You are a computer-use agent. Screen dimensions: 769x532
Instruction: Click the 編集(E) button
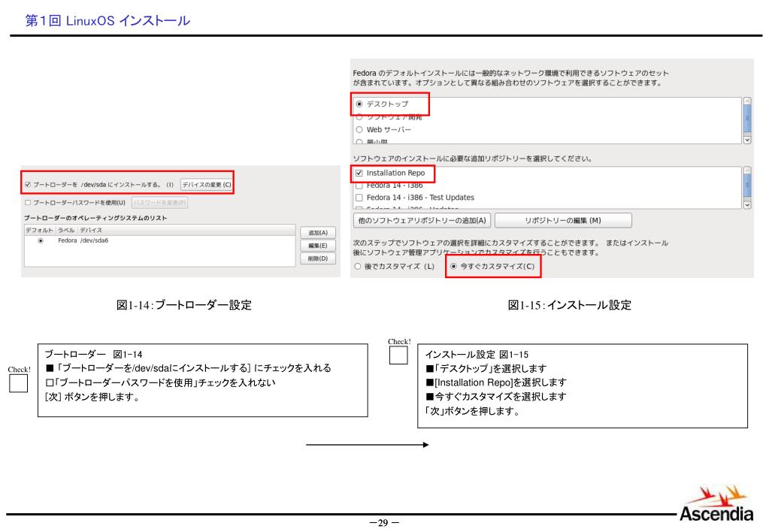[x=318, y=246]
